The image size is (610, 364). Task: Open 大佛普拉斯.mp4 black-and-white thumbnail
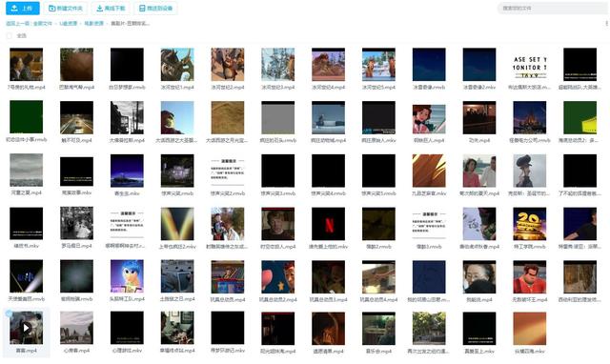127,117
